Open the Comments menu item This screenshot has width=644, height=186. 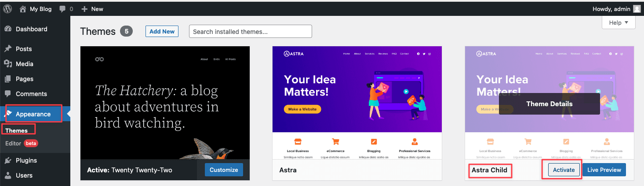[31, 94]
